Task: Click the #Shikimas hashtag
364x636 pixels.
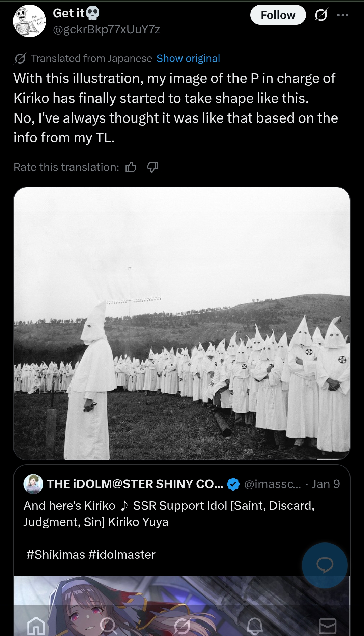Action: click(56, 555)
